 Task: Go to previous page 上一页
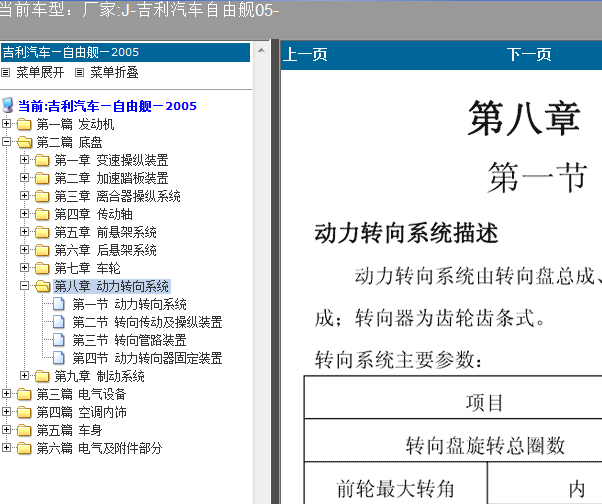tap(305, 55)
